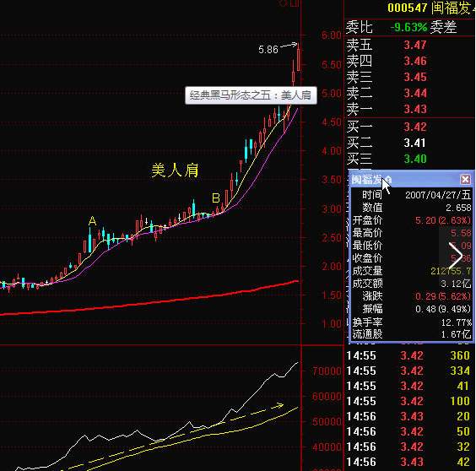Click the 数值 value 2.658
Viewport: 476px width, 471px height.
458,208
